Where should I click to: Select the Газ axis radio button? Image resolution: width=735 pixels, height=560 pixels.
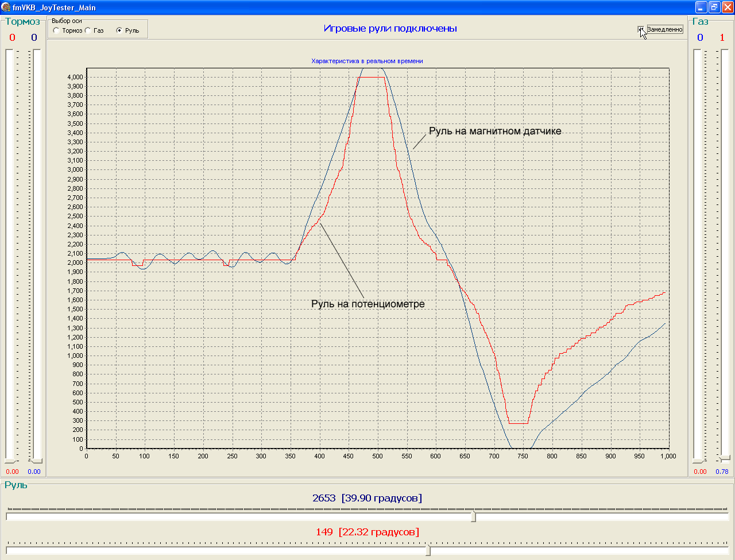pos(88,30)
